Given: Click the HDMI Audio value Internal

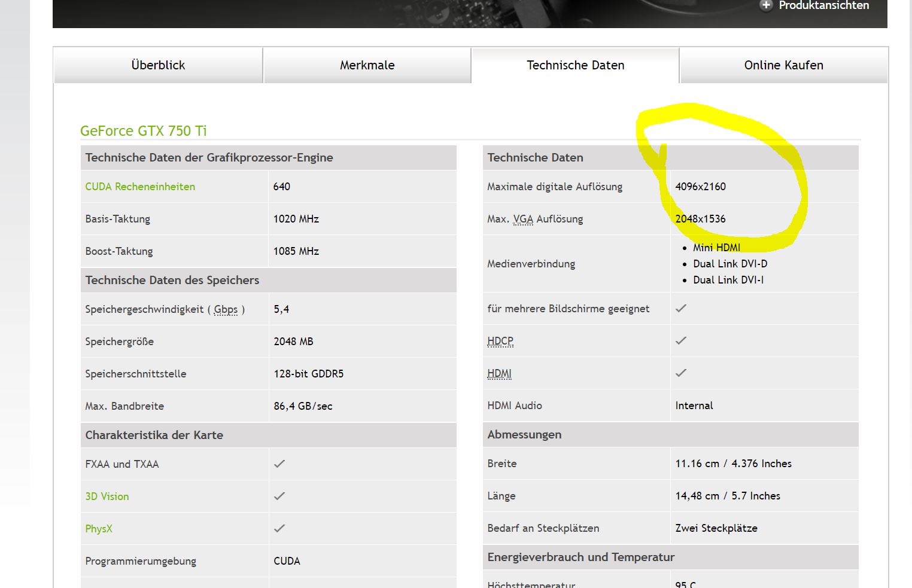Looking at the screenshot, I should pyautogui.click(x=694, y=406).
